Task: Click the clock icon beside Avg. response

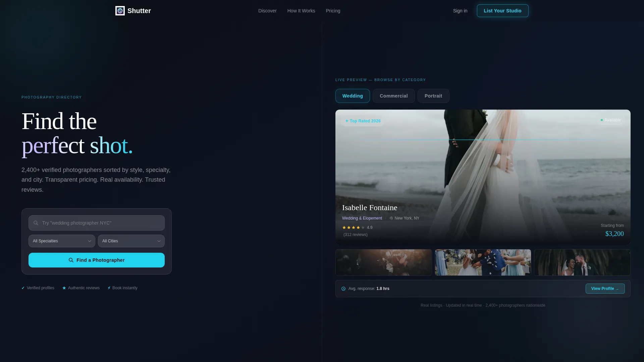Action: click(x=343, y=289)
